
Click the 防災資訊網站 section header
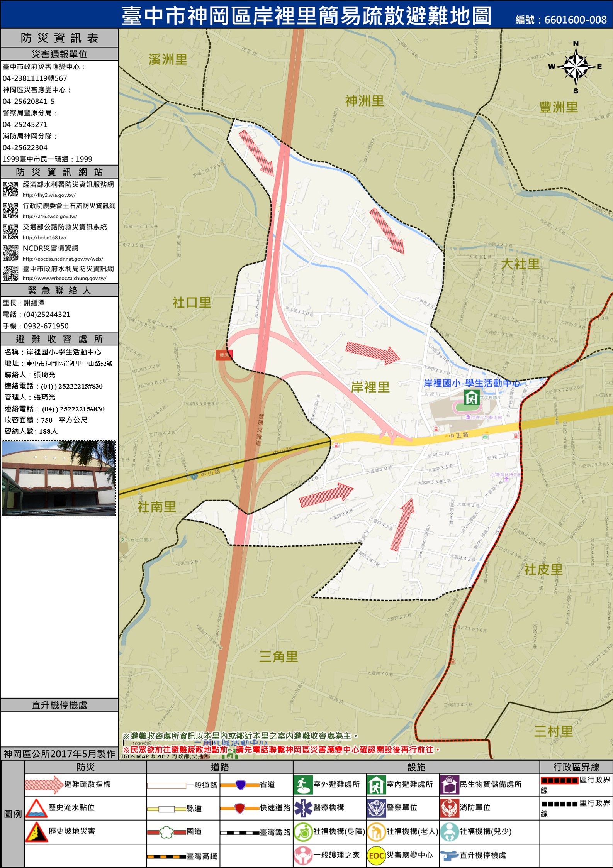pyautogui.click(x=59, y=172)
